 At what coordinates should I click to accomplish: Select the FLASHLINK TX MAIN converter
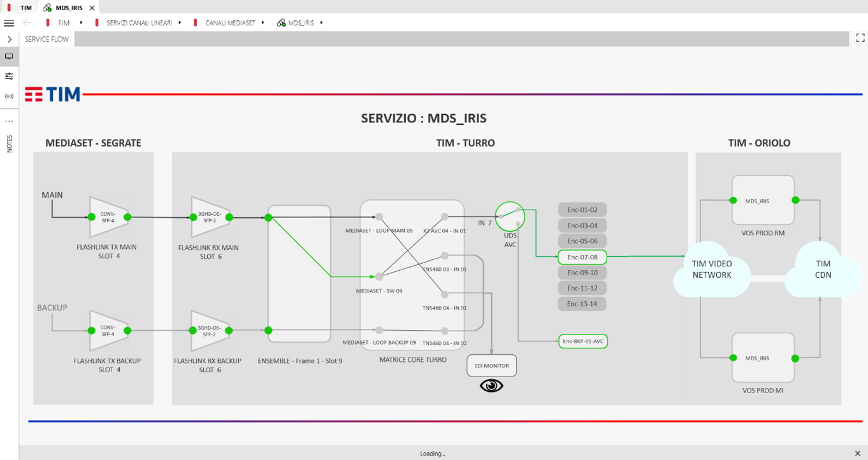tap(108, 217)
